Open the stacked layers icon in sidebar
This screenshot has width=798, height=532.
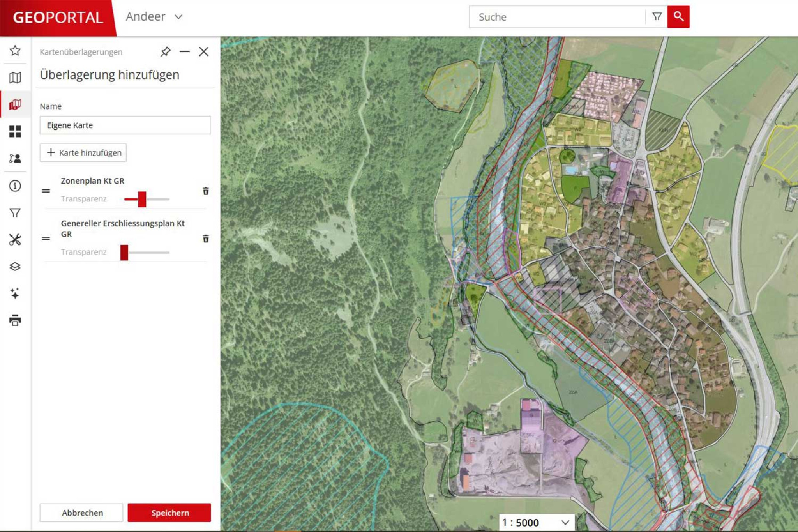click(x=15, y=267)
